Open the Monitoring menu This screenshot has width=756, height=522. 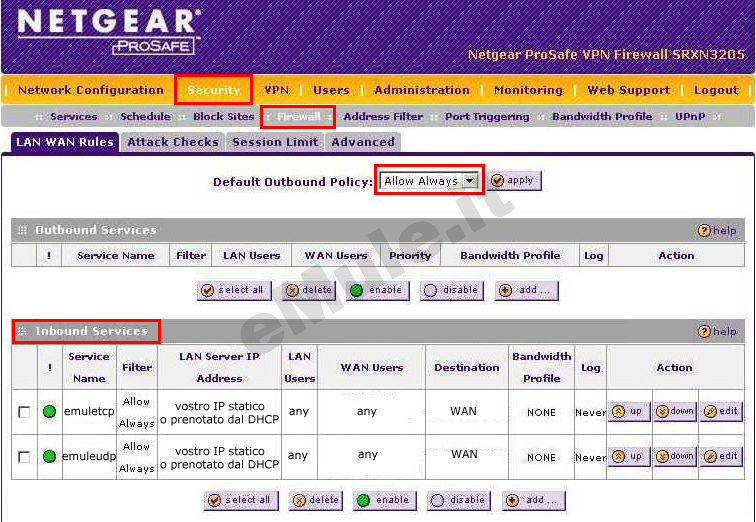pos(528,90)
